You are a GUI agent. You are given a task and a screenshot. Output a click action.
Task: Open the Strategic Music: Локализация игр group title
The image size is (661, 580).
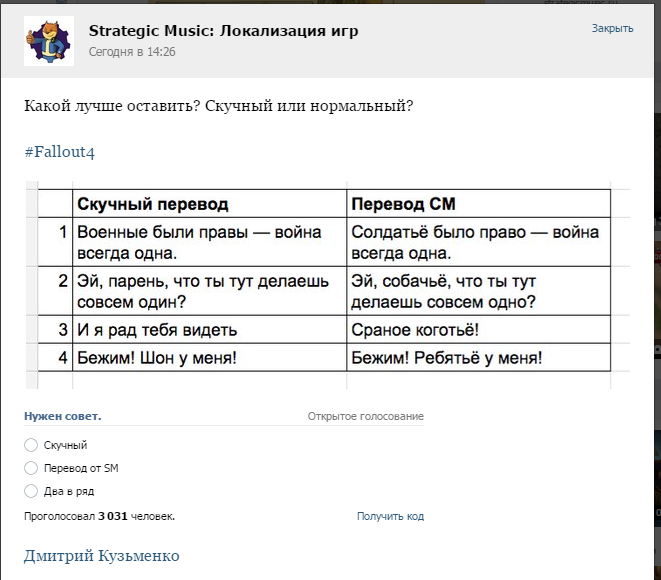pos(223,31)
